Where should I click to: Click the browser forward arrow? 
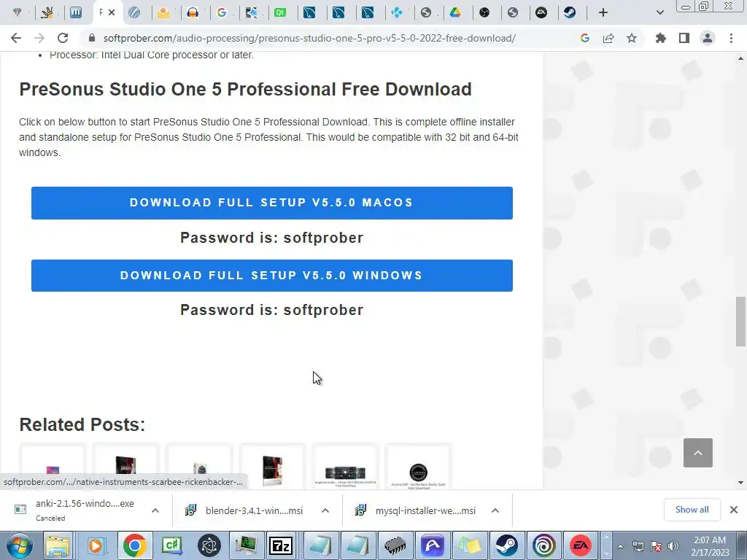39,38
